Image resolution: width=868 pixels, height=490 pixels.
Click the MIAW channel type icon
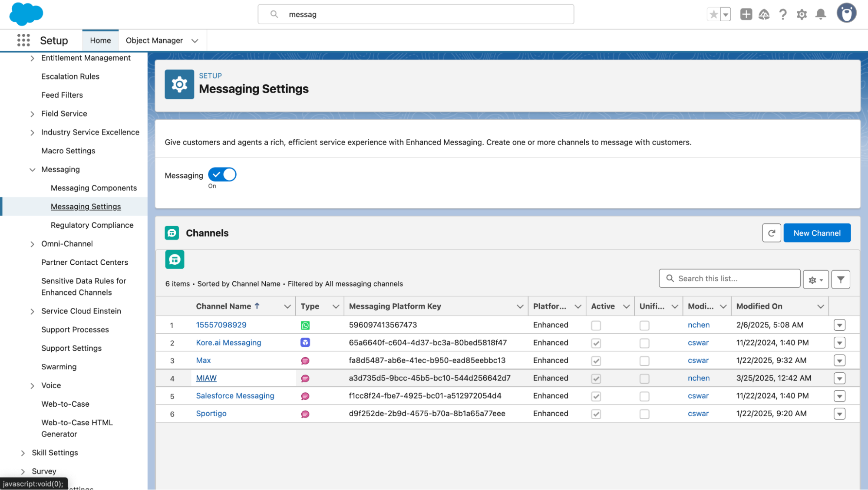(x=305, y=379)
